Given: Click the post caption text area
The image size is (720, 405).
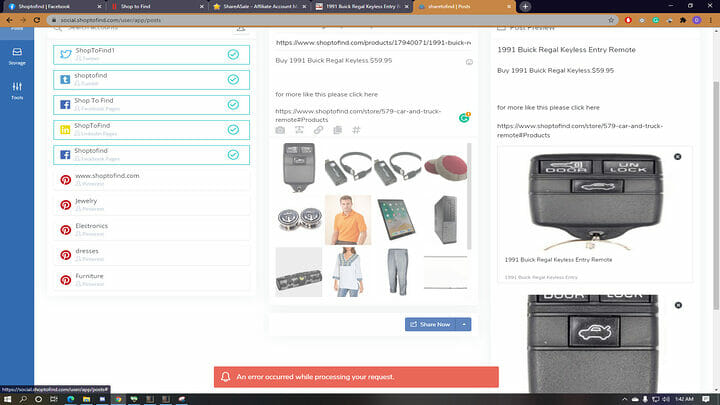Looking at the screenshot, I should (367, 90).
